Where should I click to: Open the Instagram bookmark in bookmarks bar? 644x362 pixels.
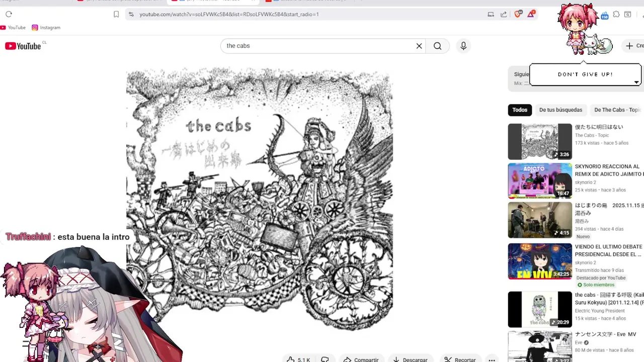click(x=46, y=28)
